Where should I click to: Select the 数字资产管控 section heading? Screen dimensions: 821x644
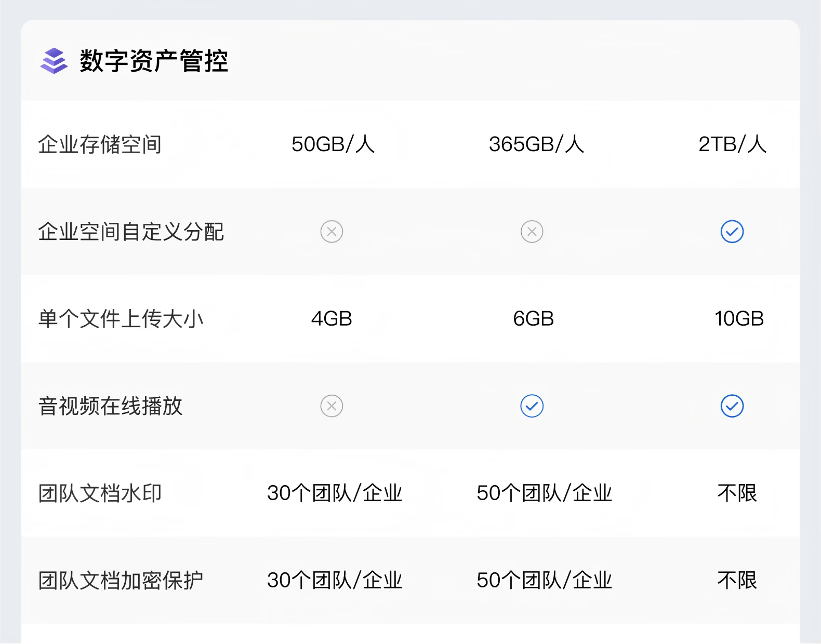click(154, 61)
